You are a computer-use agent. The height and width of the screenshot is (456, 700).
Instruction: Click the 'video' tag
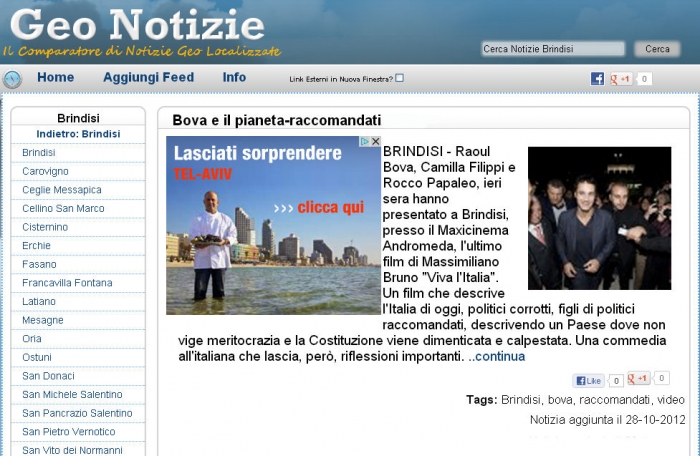671,400
